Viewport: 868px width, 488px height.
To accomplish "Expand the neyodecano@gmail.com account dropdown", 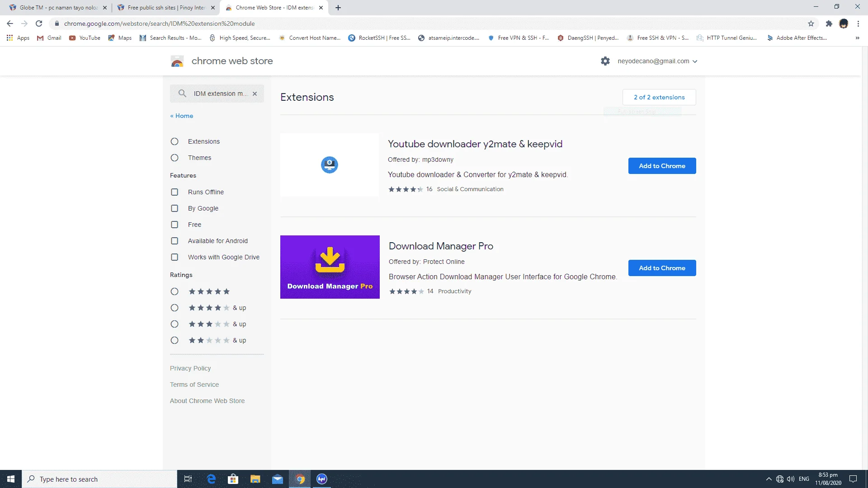I will [658, 61].
